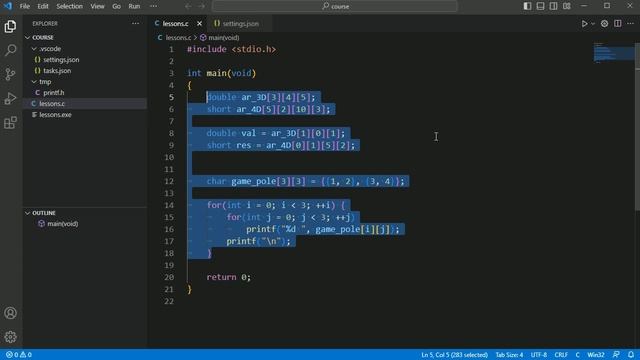Image resolution: width=640 pixels, height=360 pixels.
Task: Go forward with the navigation arrow
Action: click(202, 6)
